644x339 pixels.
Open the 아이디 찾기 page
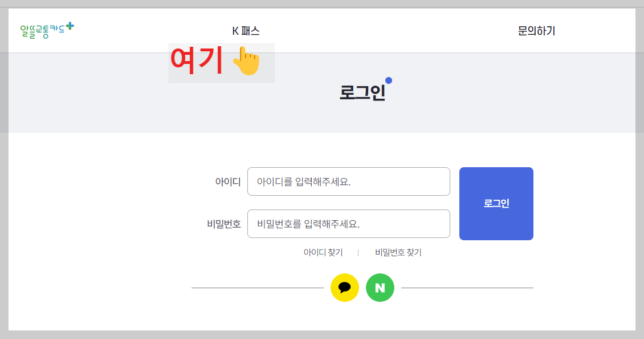322,252
